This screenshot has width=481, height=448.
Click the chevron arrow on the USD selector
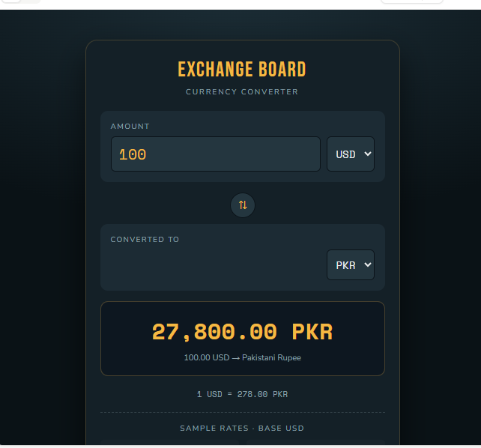coord(368,154)
